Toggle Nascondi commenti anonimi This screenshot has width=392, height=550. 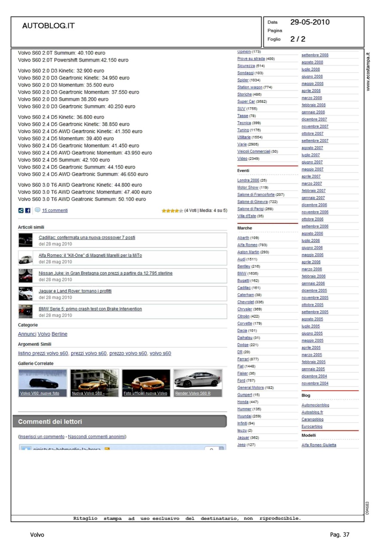(96, 437)
